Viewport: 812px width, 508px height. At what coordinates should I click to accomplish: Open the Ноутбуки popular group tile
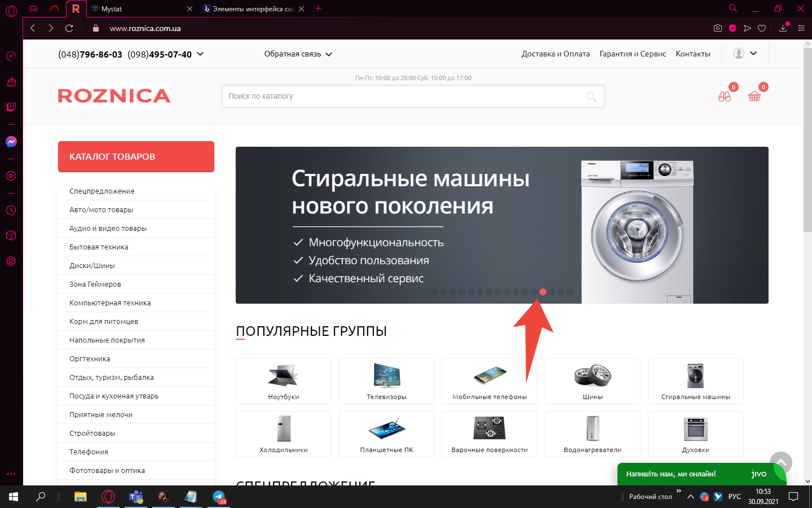[x=284, y=381]
